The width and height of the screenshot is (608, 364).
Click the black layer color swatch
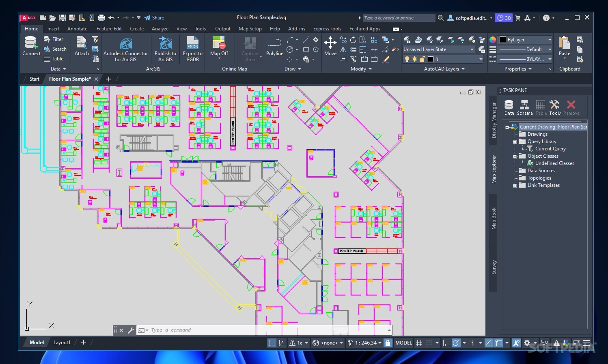(431, 59)
